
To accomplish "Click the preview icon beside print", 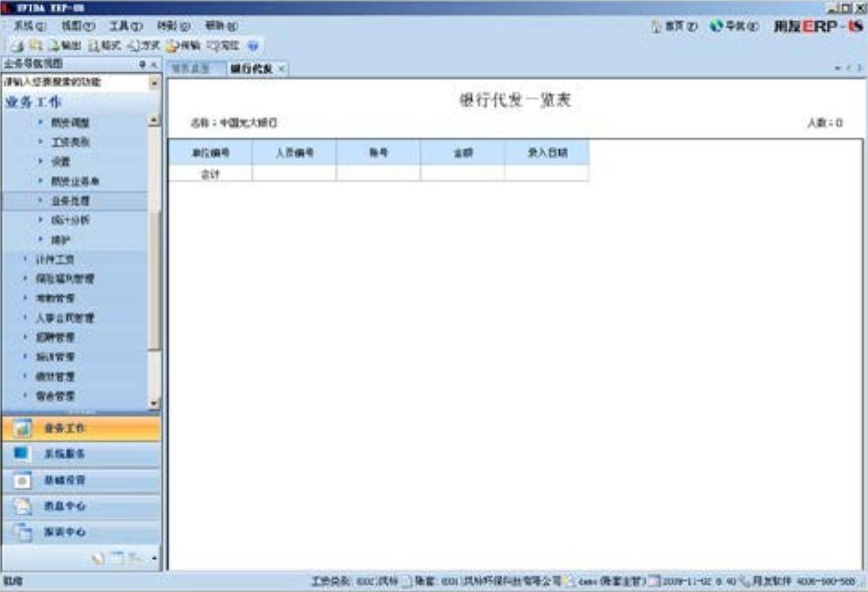I will click(36, 46).
